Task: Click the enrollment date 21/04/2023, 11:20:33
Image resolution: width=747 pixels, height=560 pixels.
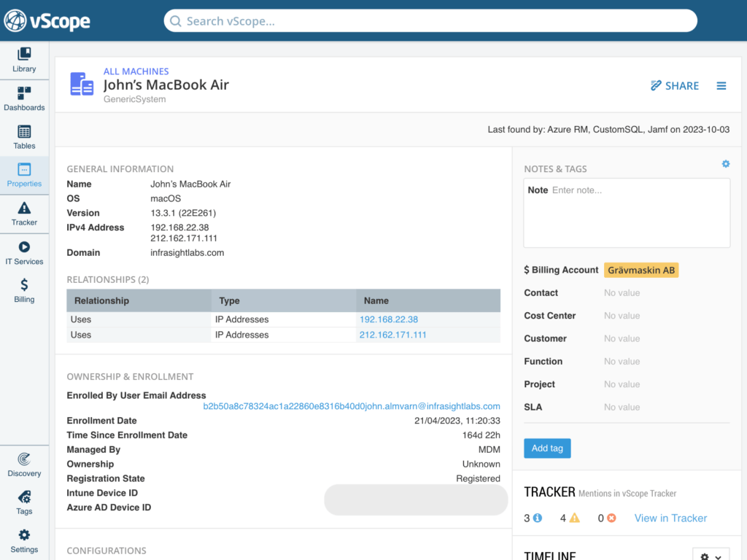Action: [457, 421]
